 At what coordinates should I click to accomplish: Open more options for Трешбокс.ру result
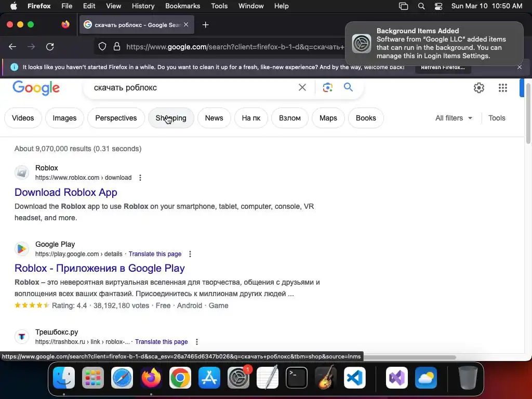coord(197,342)
